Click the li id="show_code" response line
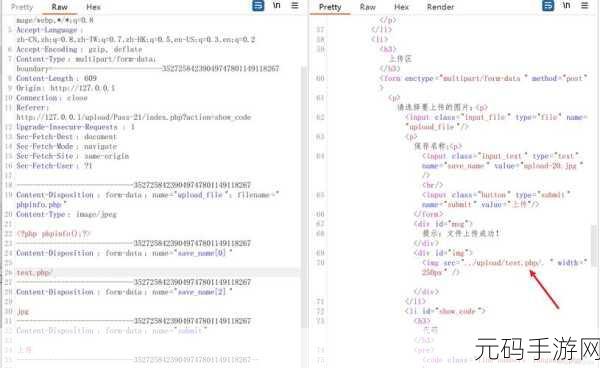 (x=445, y=312)
